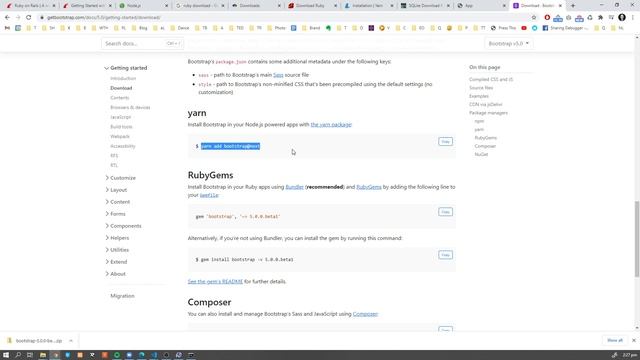Copy the gem install bootstrap command
This screenshot has height=360, width=640.
(x=445, y=255)
